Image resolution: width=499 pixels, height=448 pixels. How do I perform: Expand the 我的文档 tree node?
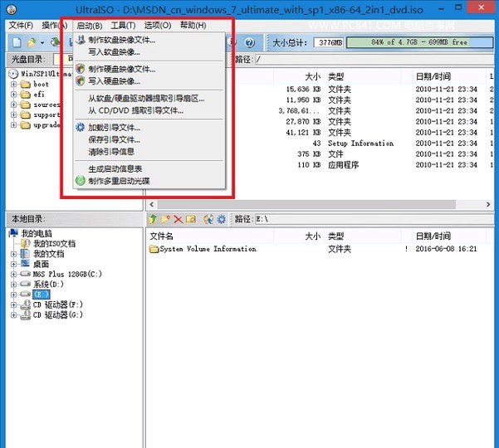coord(13,254)
